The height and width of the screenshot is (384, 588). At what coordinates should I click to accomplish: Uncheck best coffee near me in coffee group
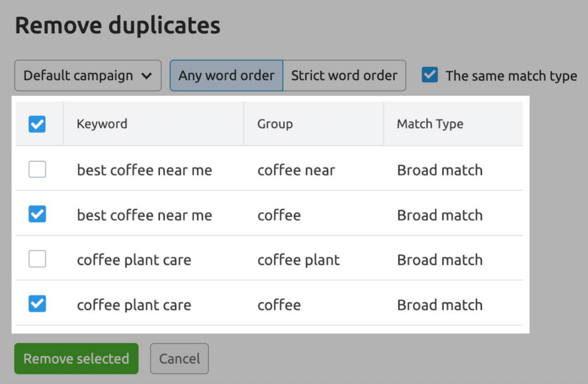37,215
